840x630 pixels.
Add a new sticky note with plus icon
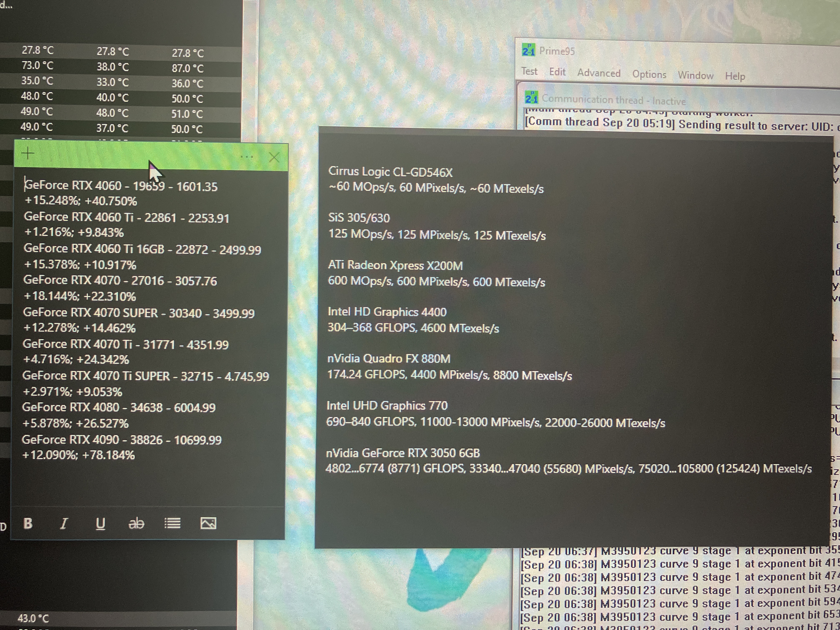[x=28, y=153]
